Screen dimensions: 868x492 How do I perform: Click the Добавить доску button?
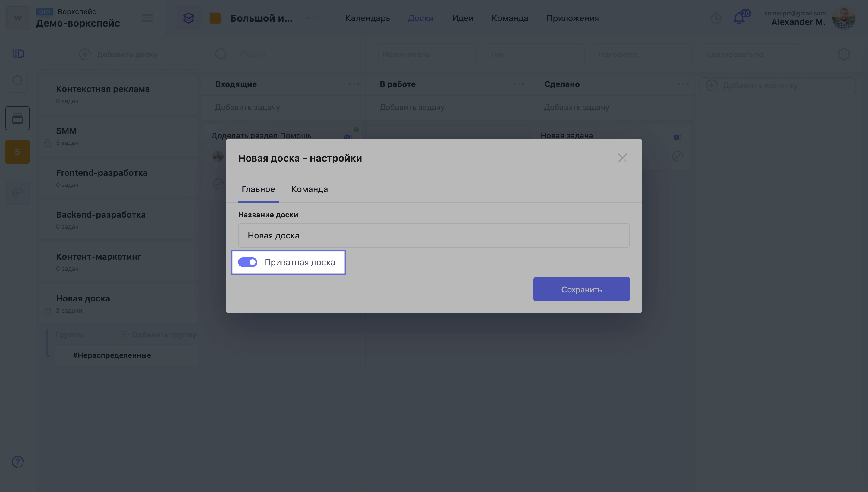click(x=118, y=54)
